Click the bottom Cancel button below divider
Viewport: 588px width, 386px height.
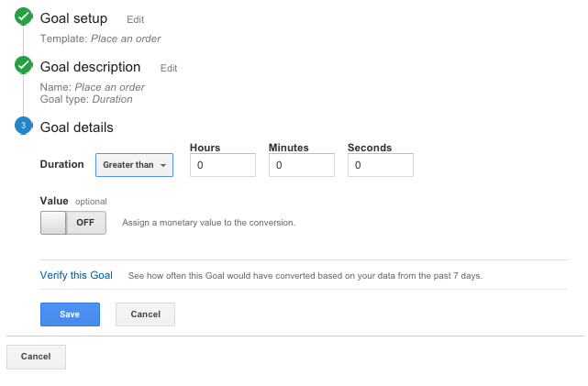pyautogui.click(x=36, y=357)
